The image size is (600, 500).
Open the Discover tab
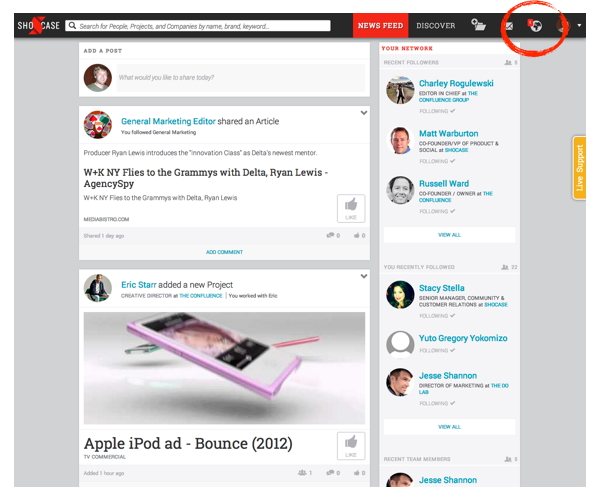point(436,26)
